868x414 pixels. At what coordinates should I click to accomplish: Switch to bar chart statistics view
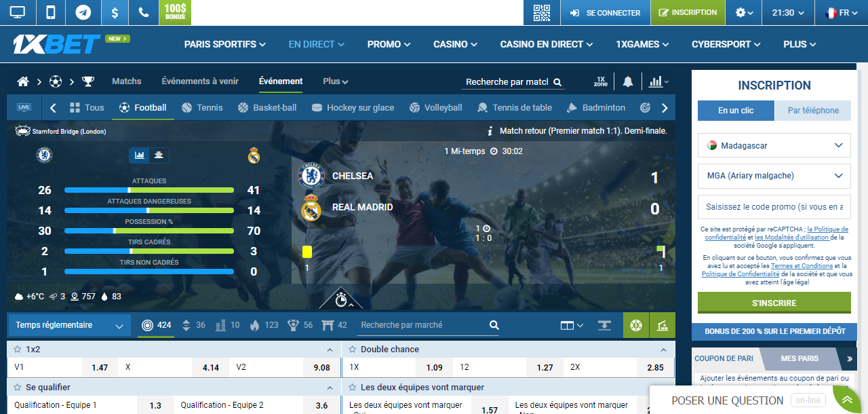[140, 155]
